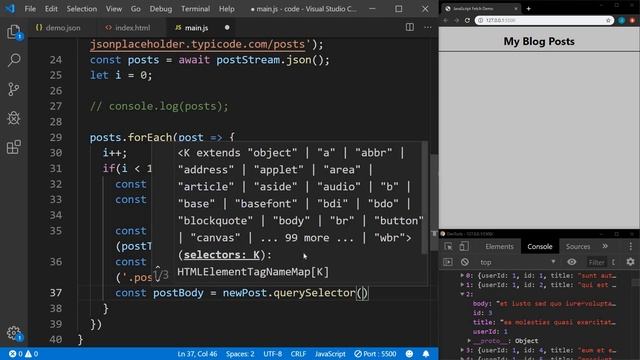This screenshot has width=640, height=360.
Task: Open the Explorer view in activity bar
Action: pyautogui.click(x=14, y=32)
